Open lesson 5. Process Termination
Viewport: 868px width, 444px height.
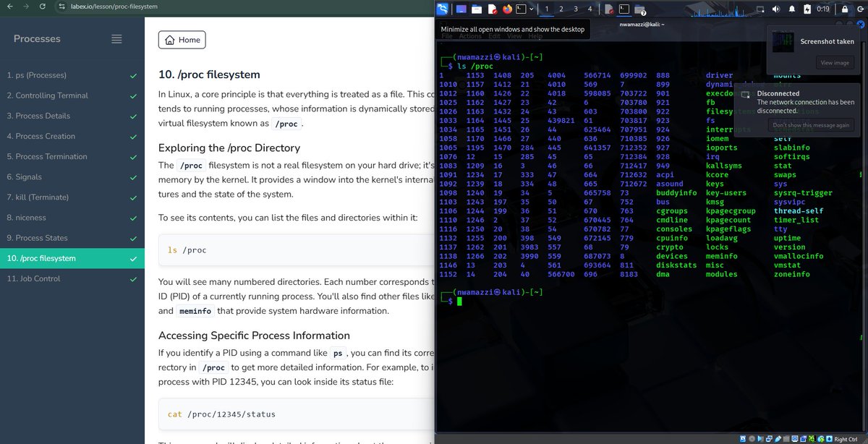pos(72,156)
